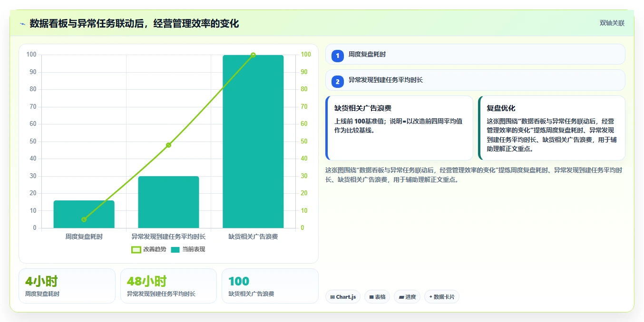This screenshot has width=644, height=322.
Task: Click the x-axis label 周度复盘耗时
Action: [84, 236]
